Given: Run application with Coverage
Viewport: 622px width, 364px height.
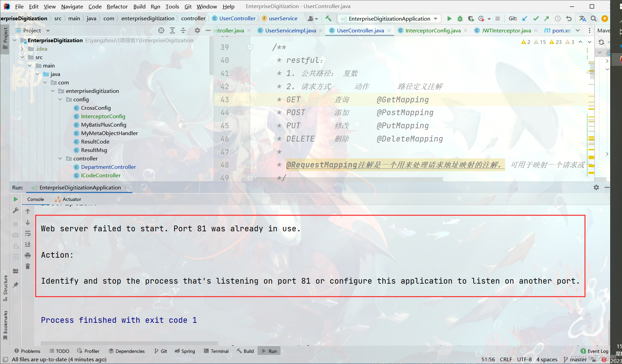Looking at the screenshot, I should coord(471,19).
